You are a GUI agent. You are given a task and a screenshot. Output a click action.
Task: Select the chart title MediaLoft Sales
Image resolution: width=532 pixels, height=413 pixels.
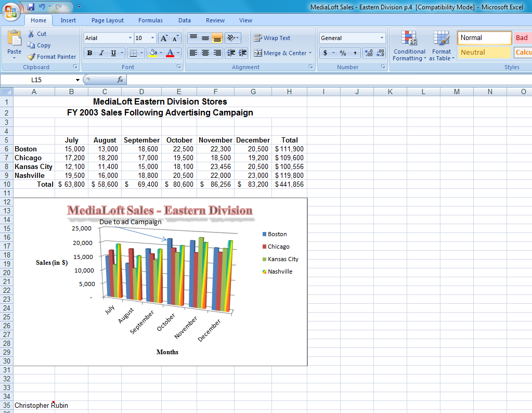click(160, 211)
